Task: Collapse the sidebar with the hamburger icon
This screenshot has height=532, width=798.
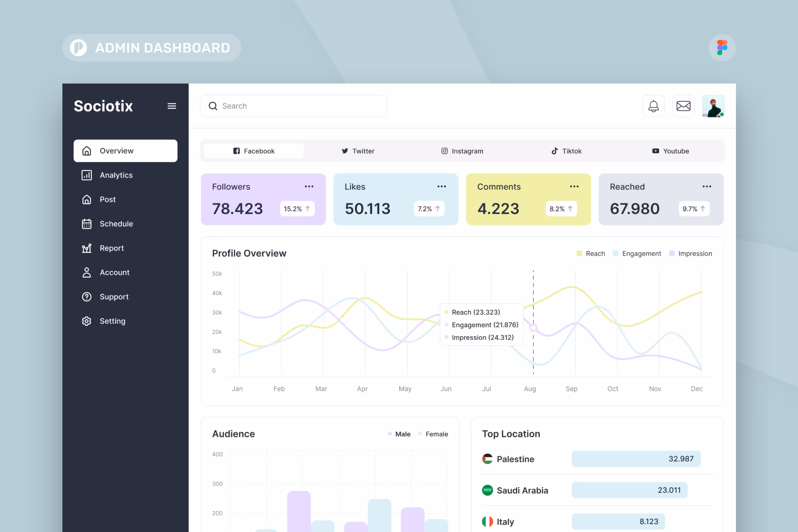Action: click(x=172, y=106)
